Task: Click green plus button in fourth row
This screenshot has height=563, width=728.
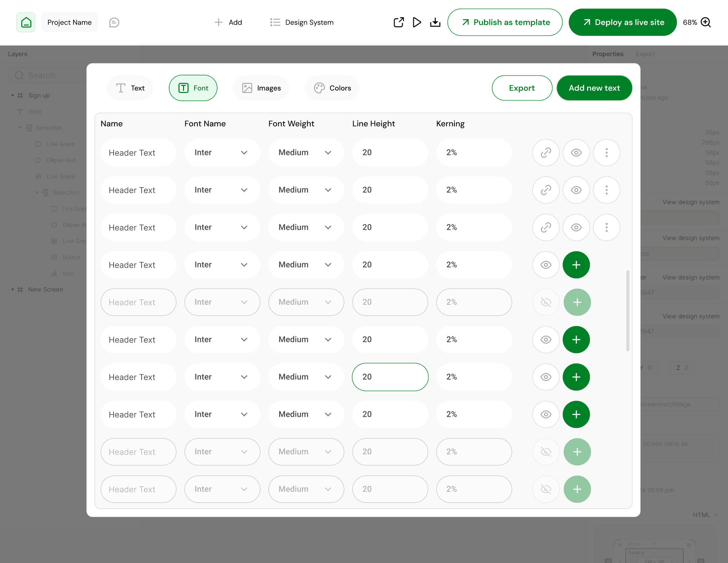Action: (576, 265)
